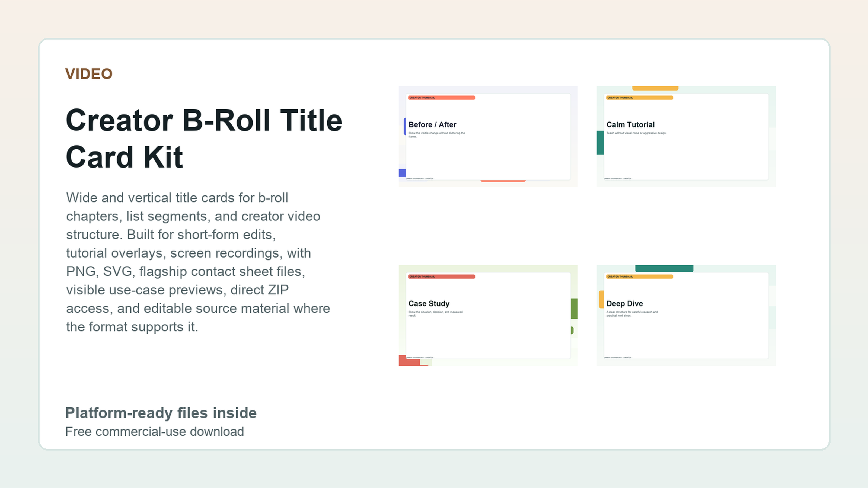Click the Creator B-Roll Title Card Kit heading
The width and height of the screenshot is (868, 488).
204,139
